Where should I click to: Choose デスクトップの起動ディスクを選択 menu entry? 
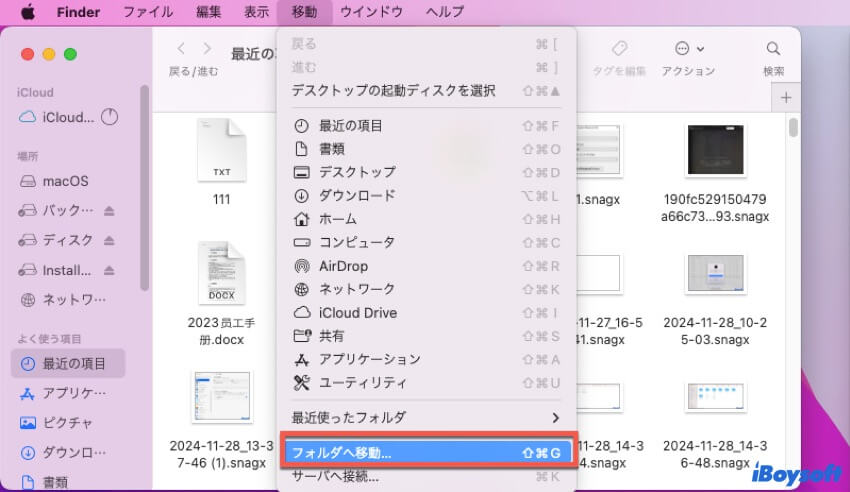tap(426, 90)
